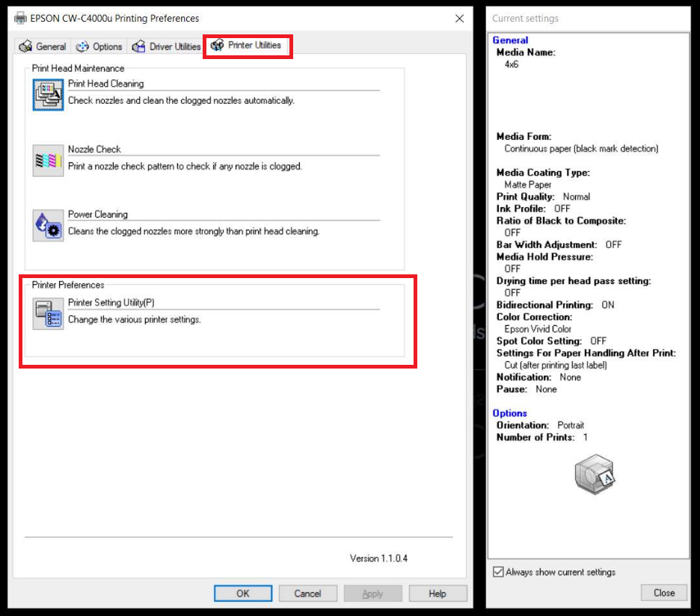The height and width of the screenshot is (616, 700).
Task: Select the Driver Utilities tab
Action: [166, 46]
